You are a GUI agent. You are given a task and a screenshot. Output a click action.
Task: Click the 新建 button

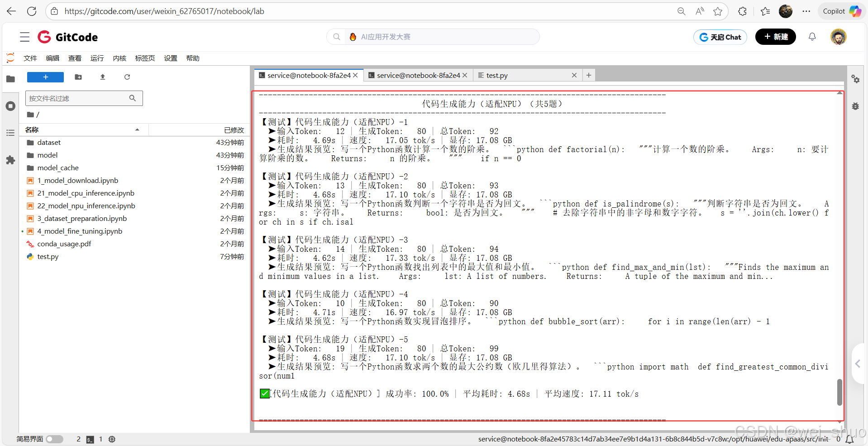pyautogui.click(x=776, y=37)
